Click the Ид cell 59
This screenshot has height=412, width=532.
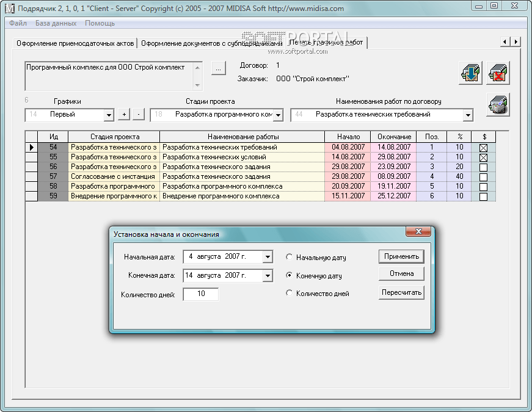(x=53, y=196)
